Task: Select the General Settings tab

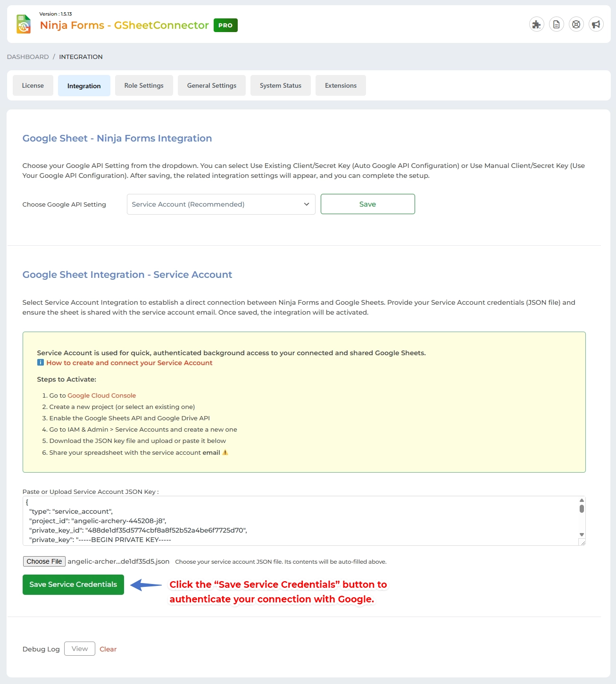Action: coord(211,85)
